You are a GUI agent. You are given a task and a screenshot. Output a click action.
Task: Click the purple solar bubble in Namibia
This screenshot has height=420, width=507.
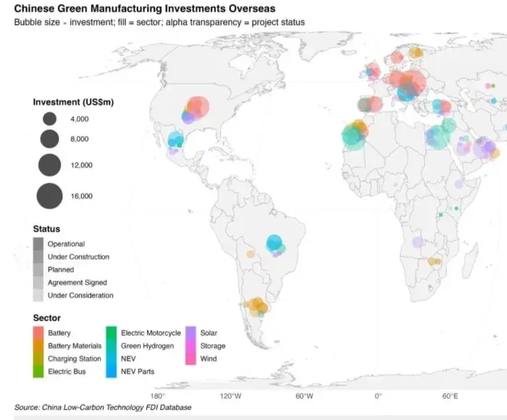click(x=418, y=242)
